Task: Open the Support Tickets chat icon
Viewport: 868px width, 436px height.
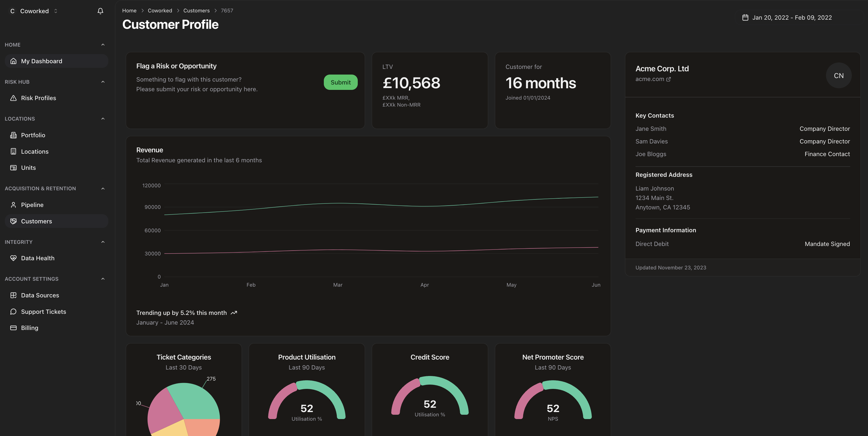Action: (x=13, y=311)
